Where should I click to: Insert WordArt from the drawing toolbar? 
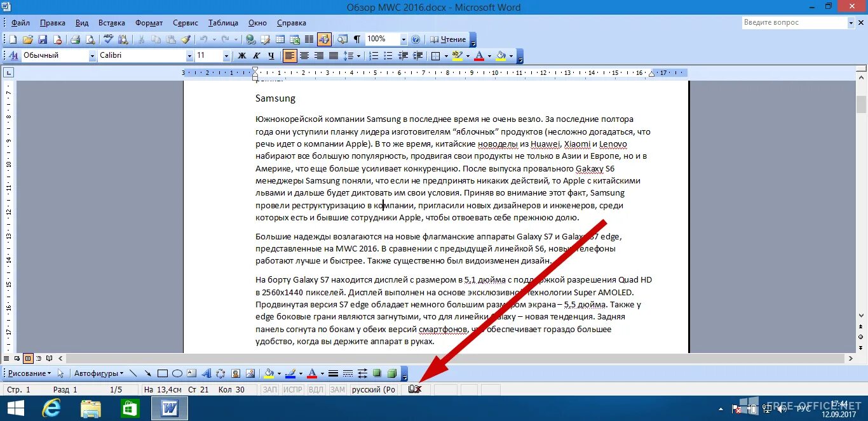click(x=207, y=373)
